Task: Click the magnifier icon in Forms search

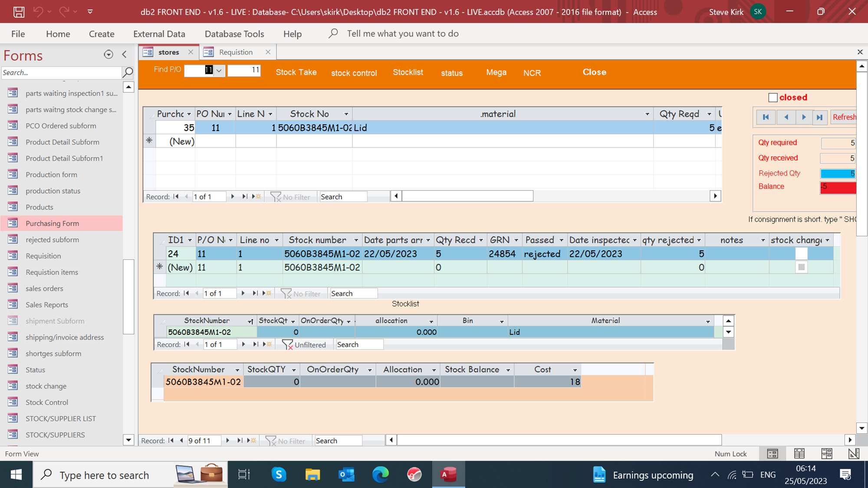Action: (128, 72)
